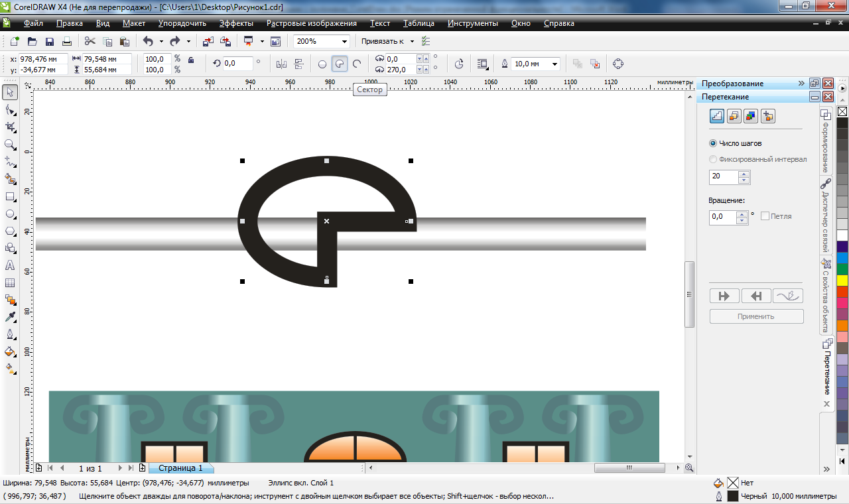The image size is (849, 504).
Task: Open blend color settings icon
Action: 751,116
